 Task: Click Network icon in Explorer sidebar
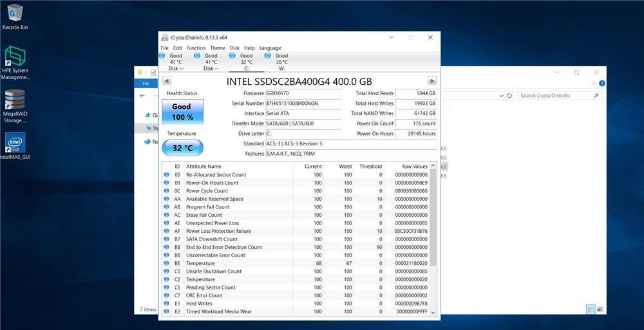pos(147,142)
